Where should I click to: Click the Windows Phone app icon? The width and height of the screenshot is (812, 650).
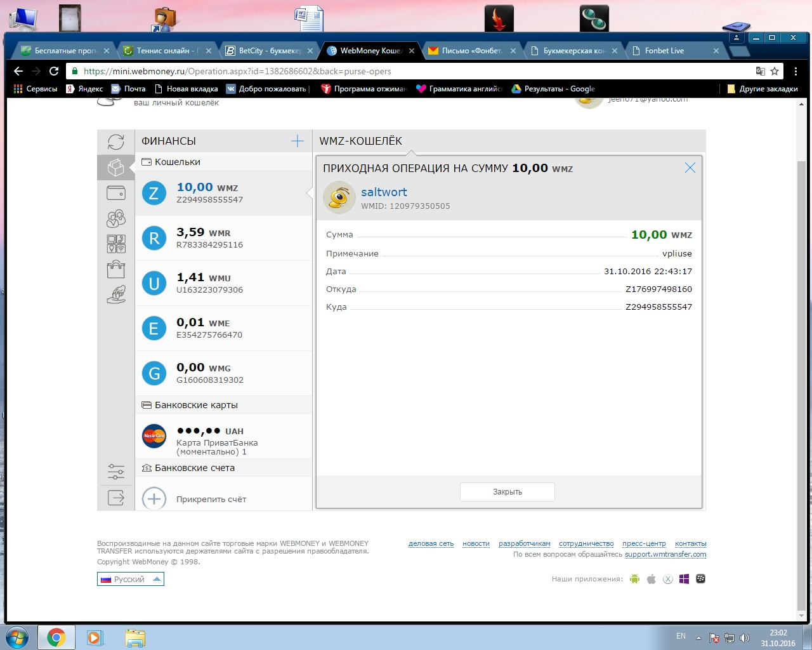pyautogui.click(x=684, y=579)
